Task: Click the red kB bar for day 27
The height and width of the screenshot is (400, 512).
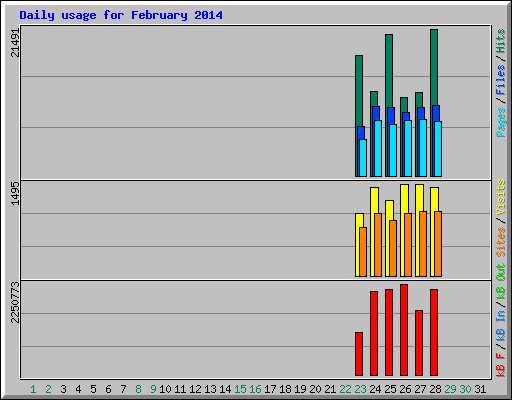Action: [419, 343]
